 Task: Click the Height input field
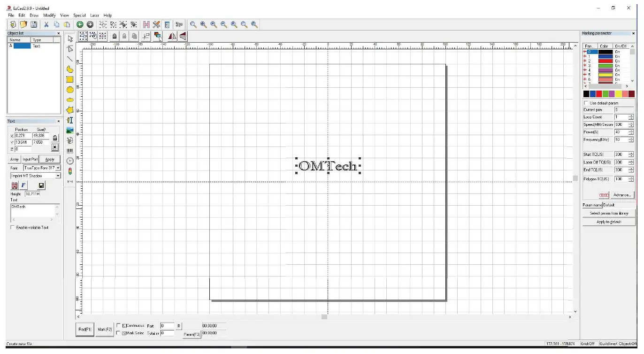coord(33,193)
